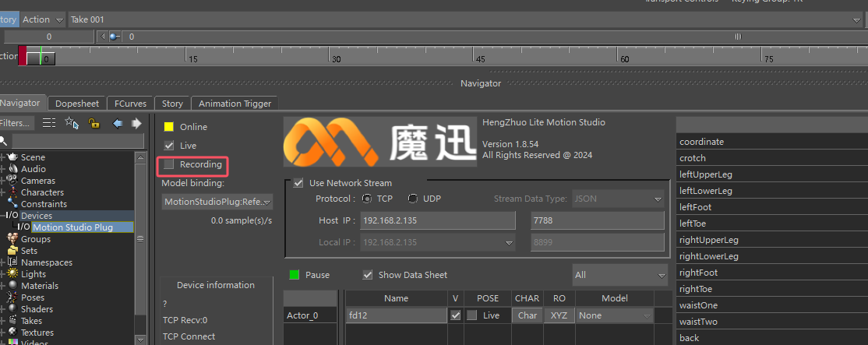Click the Cameras icon in the tree

tap(12, 181)
